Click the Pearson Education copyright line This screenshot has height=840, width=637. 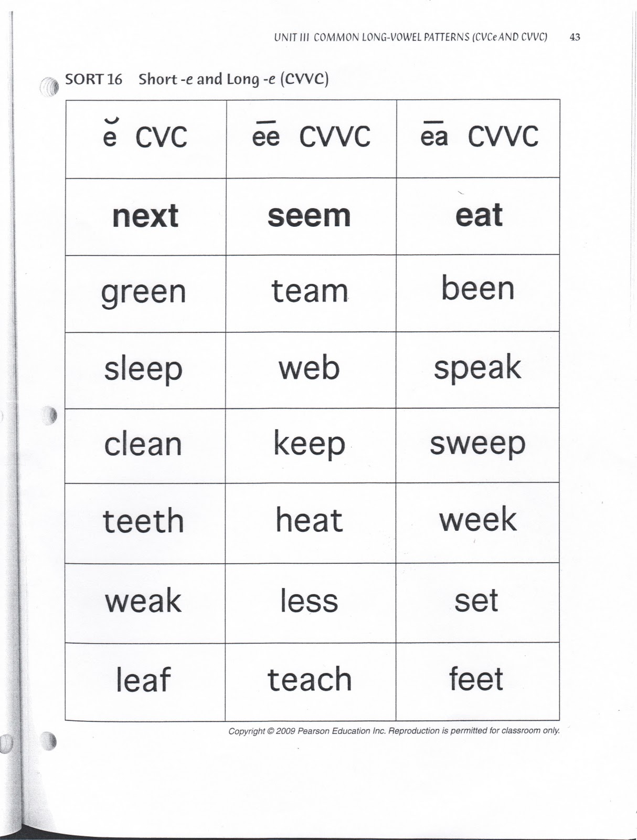point(394,731)
